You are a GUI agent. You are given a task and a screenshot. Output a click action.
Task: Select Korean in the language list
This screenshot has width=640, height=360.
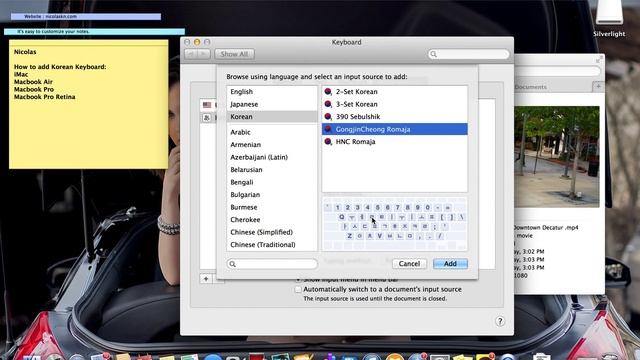[x=272, y=117]
